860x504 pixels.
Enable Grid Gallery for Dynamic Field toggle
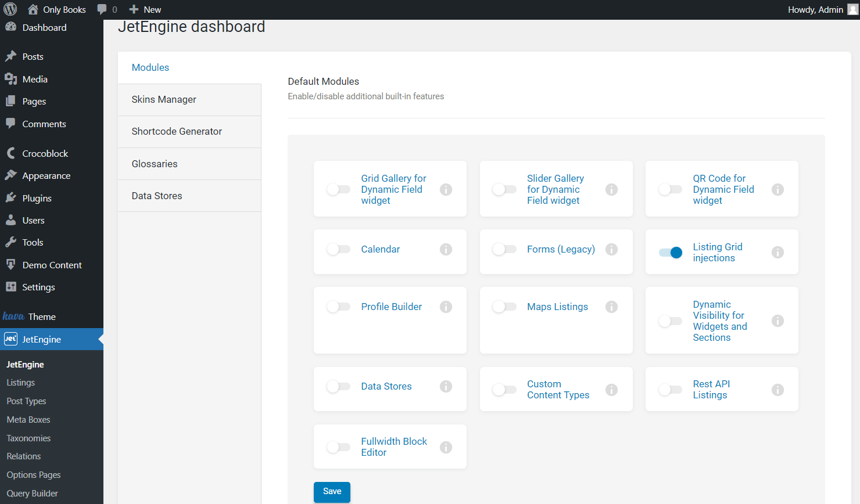[x=338, y=189]
